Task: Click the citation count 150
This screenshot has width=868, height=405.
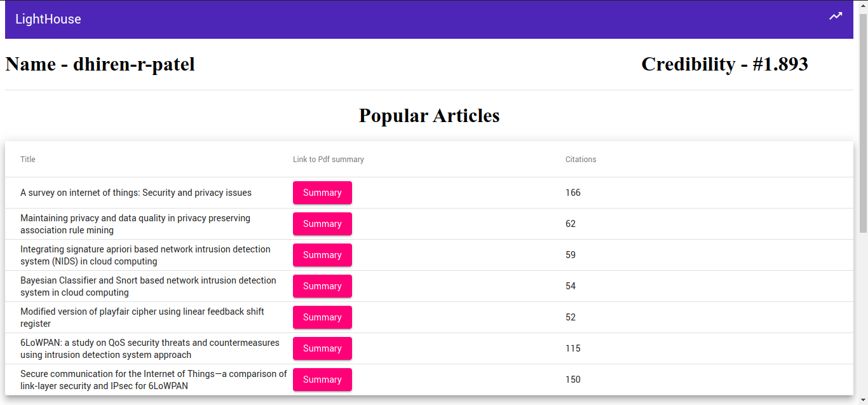Action: coord(573,380)
